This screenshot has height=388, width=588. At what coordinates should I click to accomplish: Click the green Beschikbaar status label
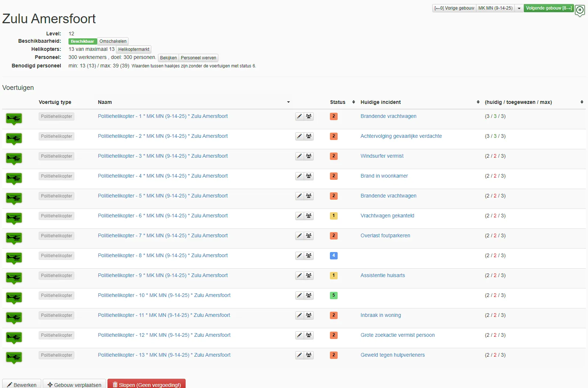(x=82, y=41)
